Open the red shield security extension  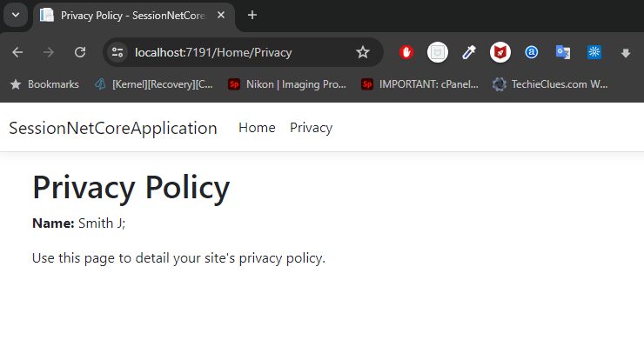[500, 52]
